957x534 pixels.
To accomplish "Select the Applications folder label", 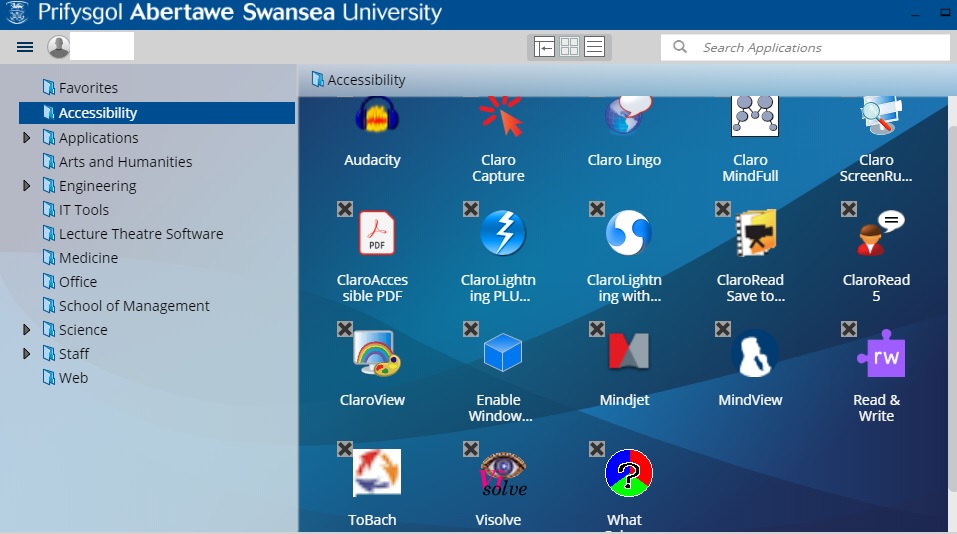I will (98, 138).
